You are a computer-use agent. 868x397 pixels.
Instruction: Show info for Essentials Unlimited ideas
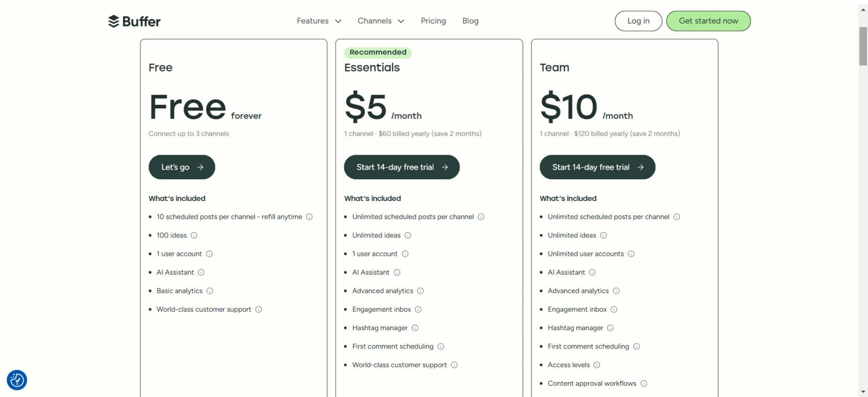408,236
